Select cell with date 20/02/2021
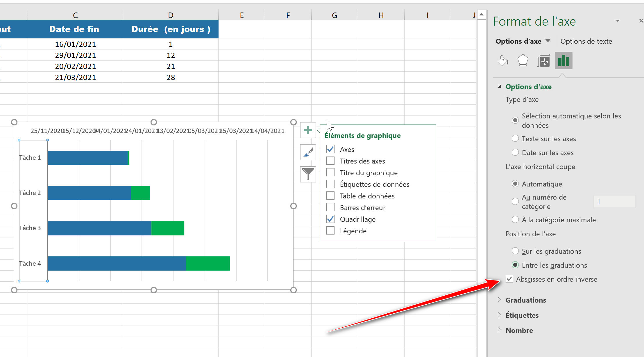This screenshot has height=357, width=644. [75, 66]
